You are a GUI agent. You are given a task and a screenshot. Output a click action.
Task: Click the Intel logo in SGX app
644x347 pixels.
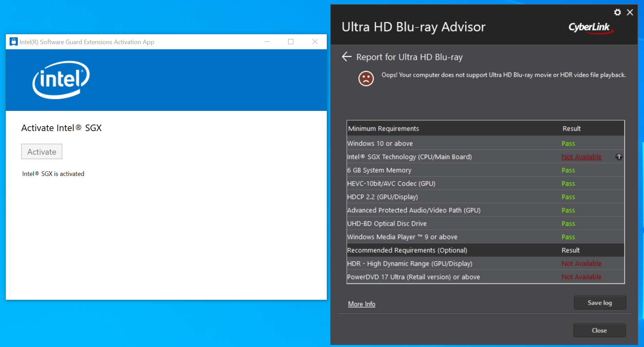pos(61,80)
